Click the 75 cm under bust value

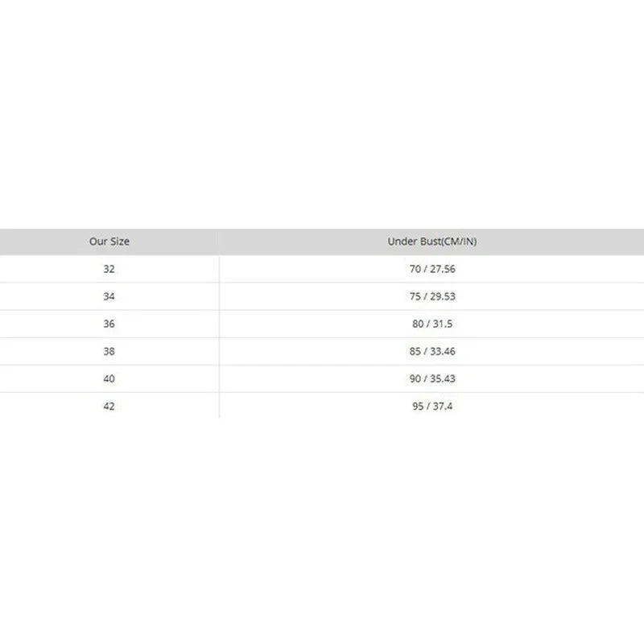[415, 296]
